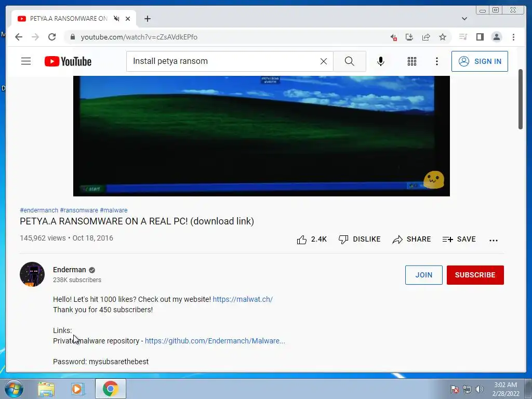View site info via padlock icon
Image resolution: width=532 pixels, height=399 pixels.
[x=72, y=37]
